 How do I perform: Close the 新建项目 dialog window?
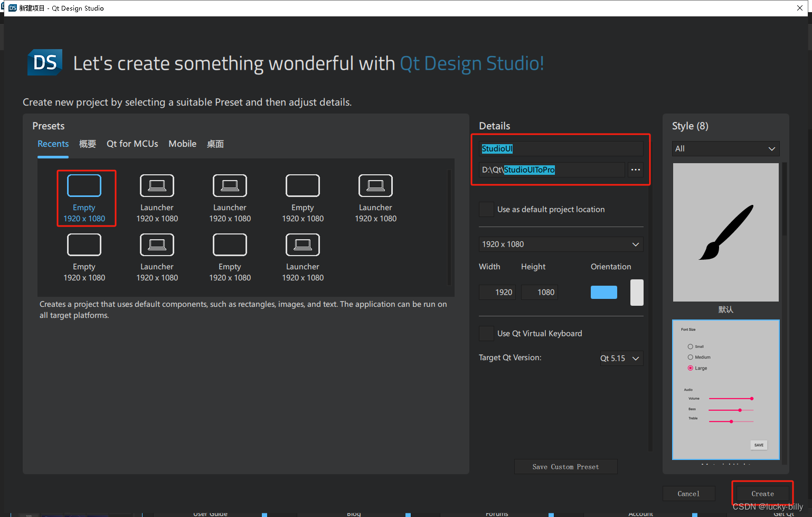click(x=800, y=8)
